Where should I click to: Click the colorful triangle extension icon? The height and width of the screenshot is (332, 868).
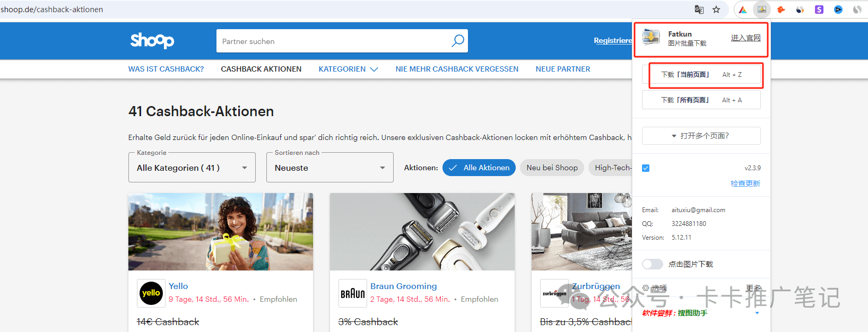coord(743,10)
